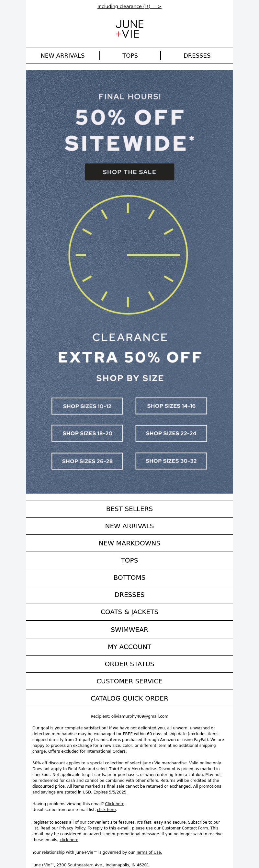Open BEST SELLERS category row
259x868 pixels.
click(129, 509)
